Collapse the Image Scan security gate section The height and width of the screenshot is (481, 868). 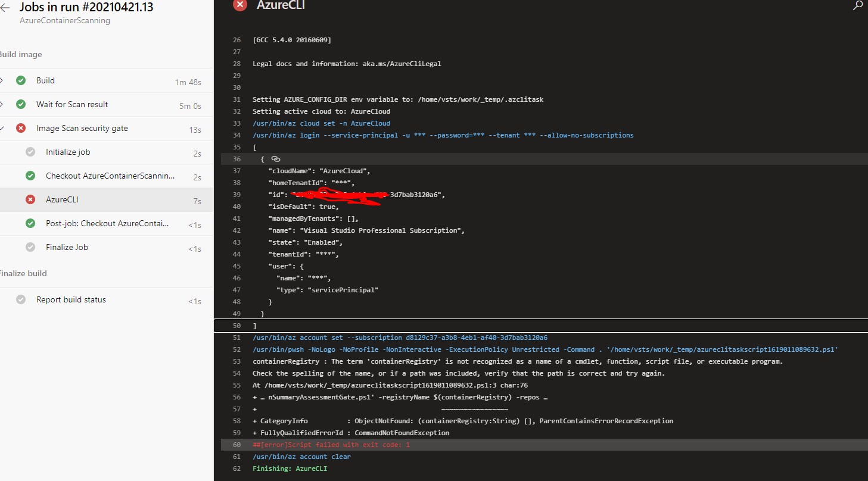(x=3, y=128)
